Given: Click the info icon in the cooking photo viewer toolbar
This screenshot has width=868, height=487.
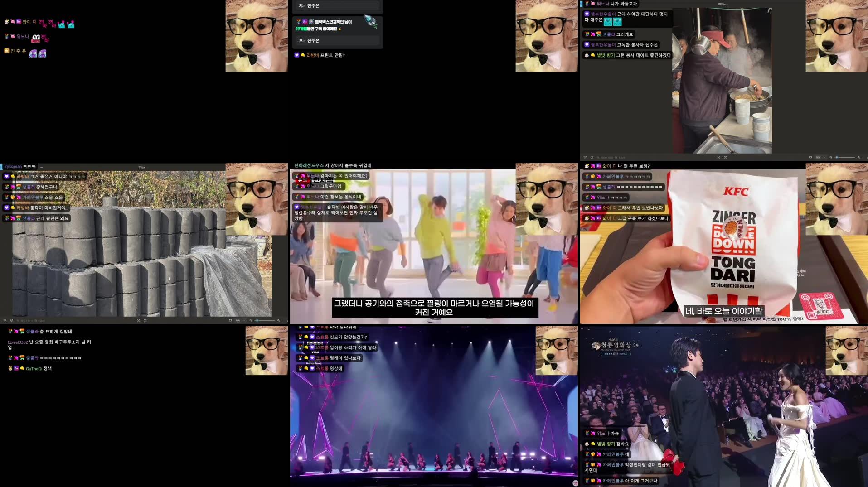Looking at the screenshot, I should tap(592, 157).
